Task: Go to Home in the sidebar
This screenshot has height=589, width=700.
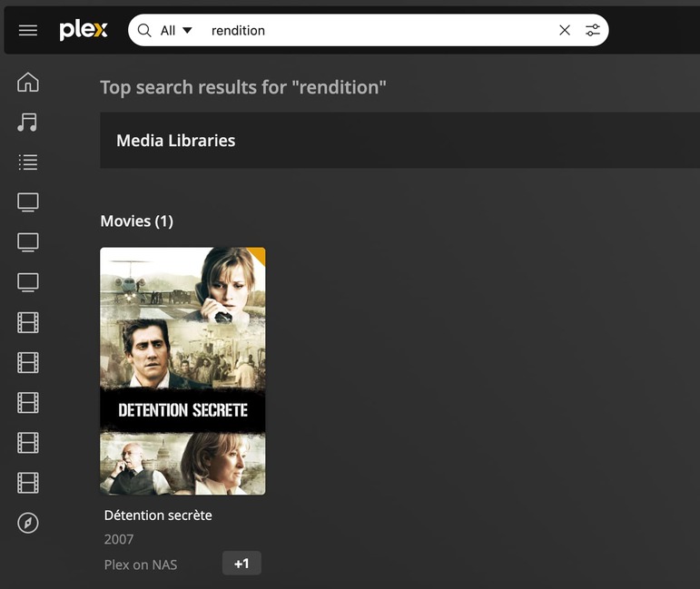Action: pyautogui.click(x=27, y=82)
